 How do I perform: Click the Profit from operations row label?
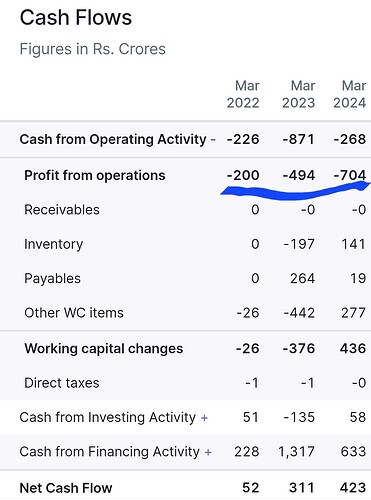coord(95,175)
